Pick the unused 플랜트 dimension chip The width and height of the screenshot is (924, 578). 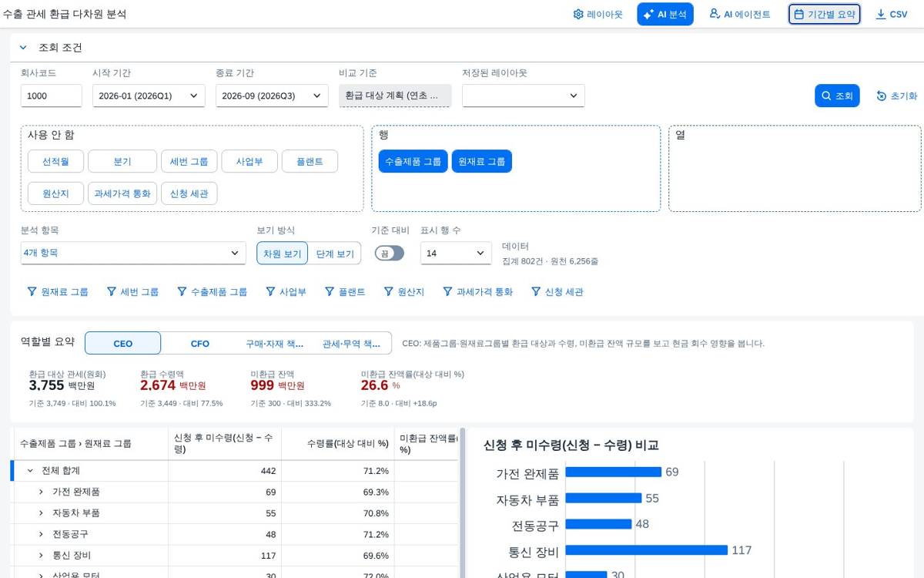310,161
